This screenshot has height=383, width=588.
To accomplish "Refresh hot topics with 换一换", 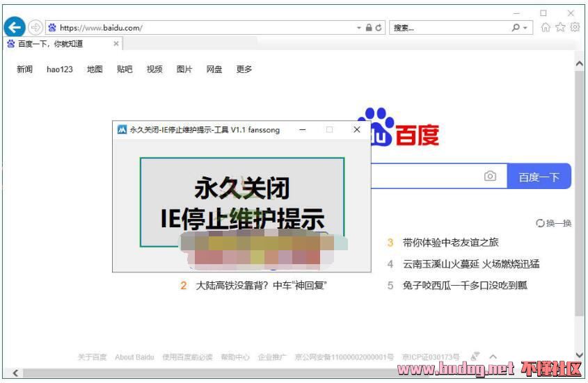I will [x=553, y=223].
